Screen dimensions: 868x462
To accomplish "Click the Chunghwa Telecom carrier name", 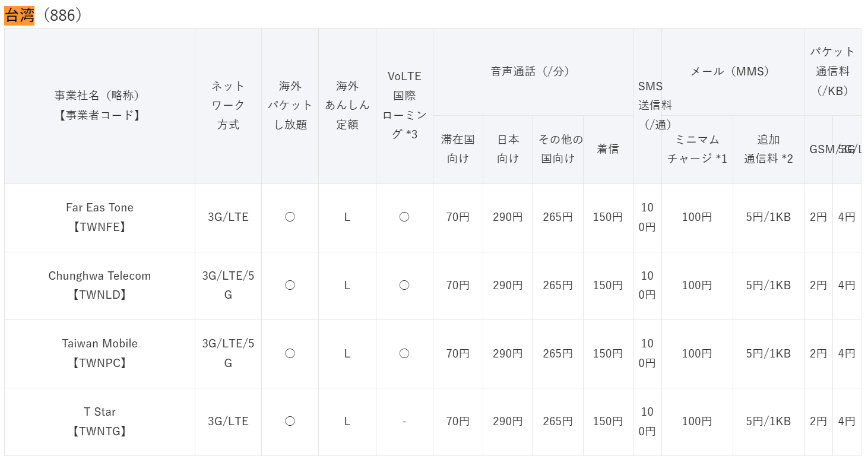I will point(100,276).
